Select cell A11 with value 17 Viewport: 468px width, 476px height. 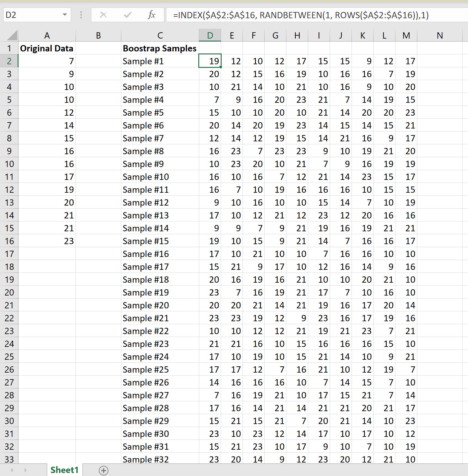tap(47, 177)
